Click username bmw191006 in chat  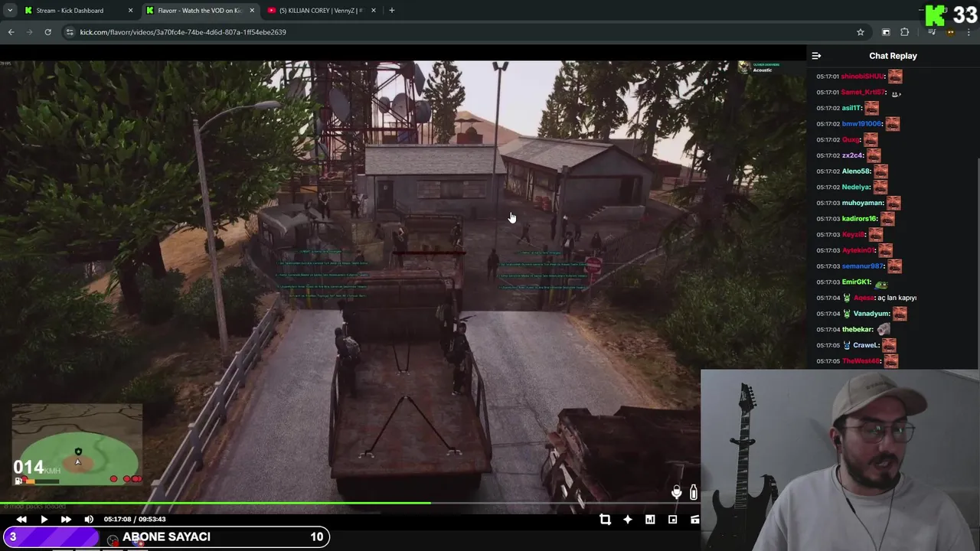coord(861,124)
